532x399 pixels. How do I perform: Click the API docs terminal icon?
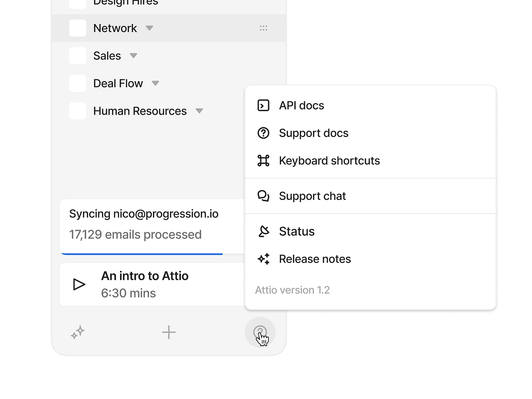pos(263,106)
